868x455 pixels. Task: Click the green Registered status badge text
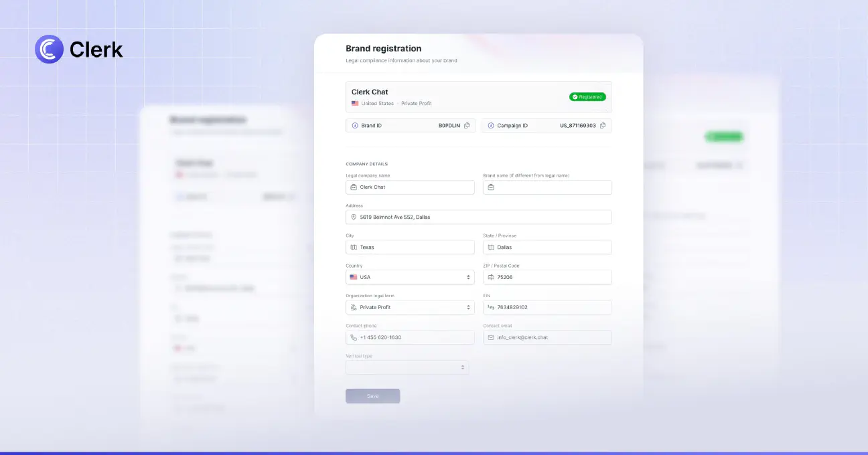point(590,97)
